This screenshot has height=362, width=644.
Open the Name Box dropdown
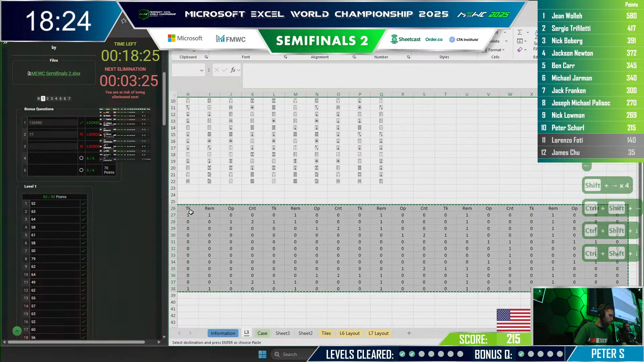point(202,70)
